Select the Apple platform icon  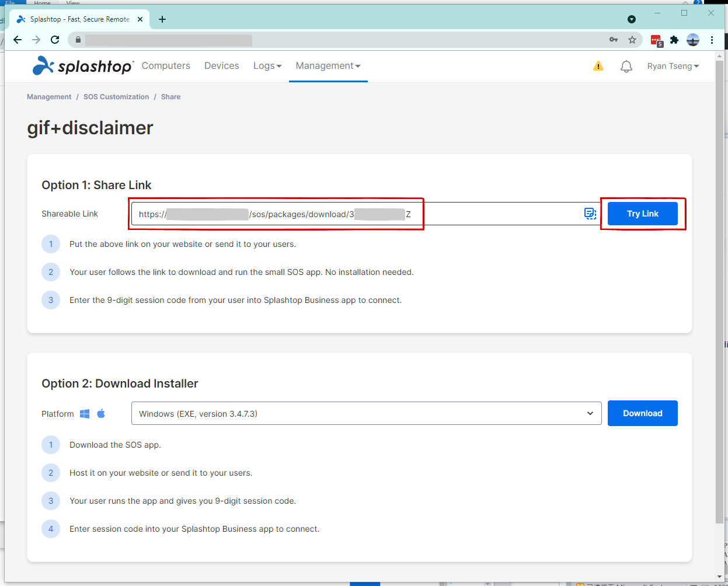click(101, 413)
